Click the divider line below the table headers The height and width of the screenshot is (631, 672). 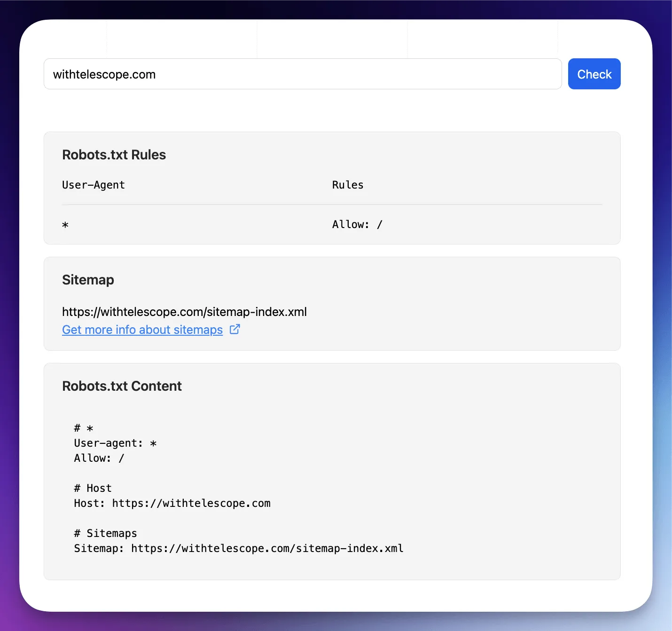[x=332, y=205]
